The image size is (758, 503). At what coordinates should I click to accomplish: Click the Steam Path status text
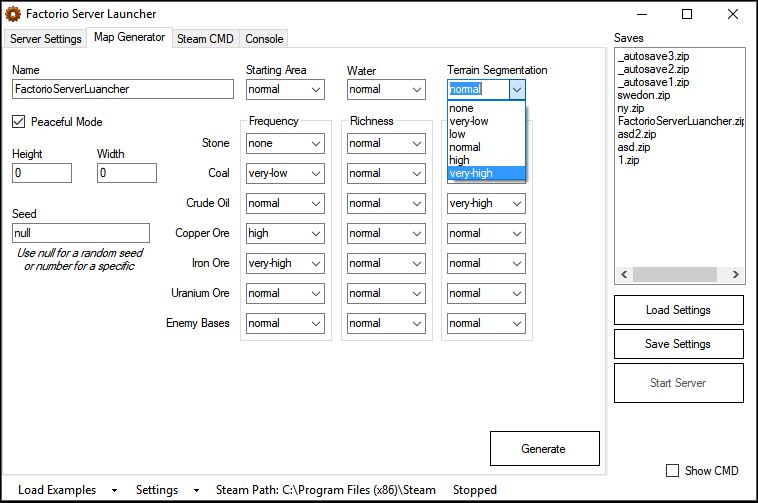pos(325,490)
